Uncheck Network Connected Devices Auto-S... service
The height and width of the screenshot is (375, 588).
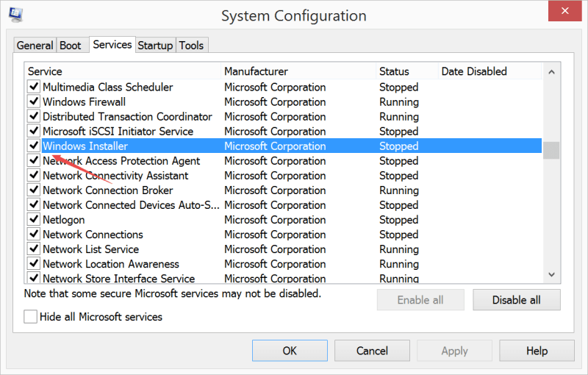point(34,204)
